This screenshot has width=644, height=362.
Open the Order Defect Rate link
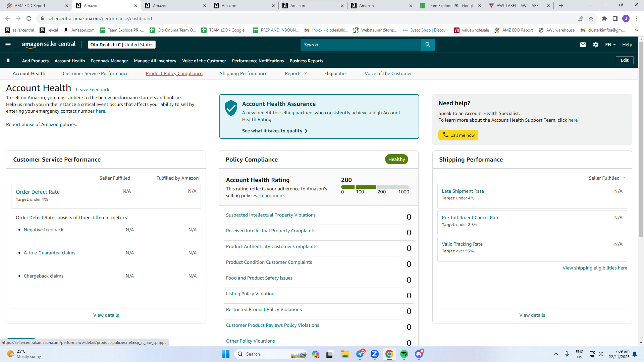38,192
